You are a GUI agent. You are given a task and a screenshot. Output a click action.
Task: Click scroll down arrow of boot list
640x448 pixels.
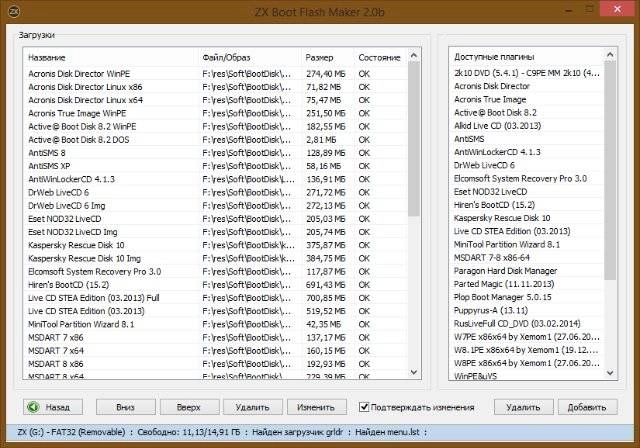point(413,372)
